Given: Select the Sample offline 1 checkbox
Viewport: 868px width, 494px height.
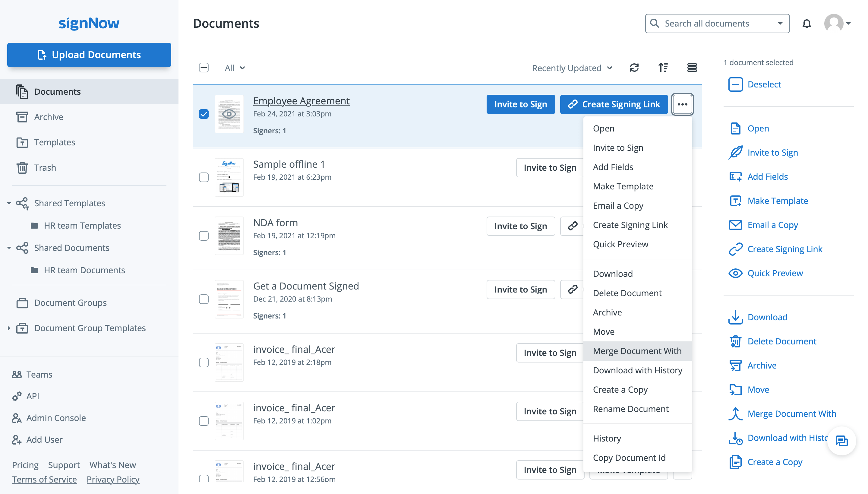Looking at the screenshot, I should tap(204, 177).
